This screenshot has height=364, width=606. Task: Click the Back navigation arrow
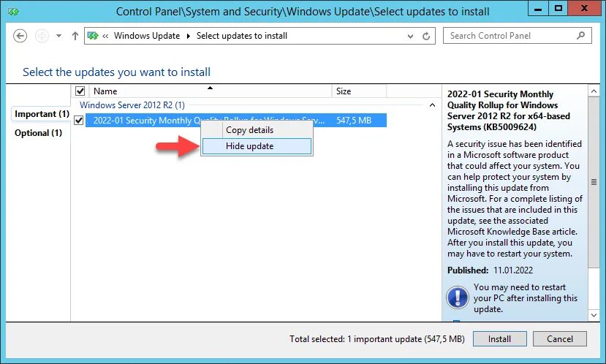(20, 36)
